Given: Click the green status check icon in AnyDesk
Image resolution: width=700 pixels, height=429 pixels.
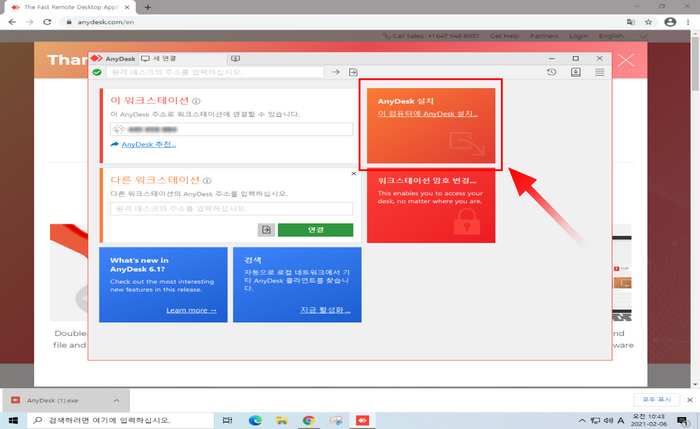Looking at the screenshot, I should 97,72.
